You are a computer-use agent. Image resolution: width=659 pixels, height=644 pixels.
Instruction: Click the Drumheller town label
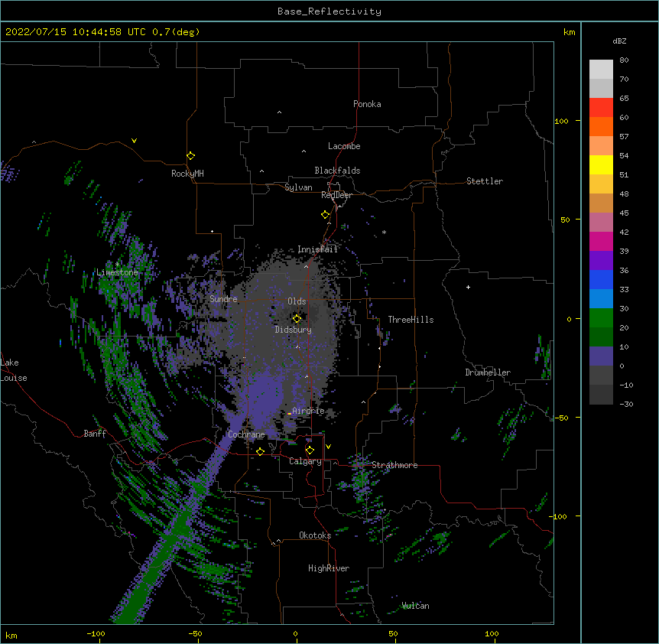click(488, 372)
